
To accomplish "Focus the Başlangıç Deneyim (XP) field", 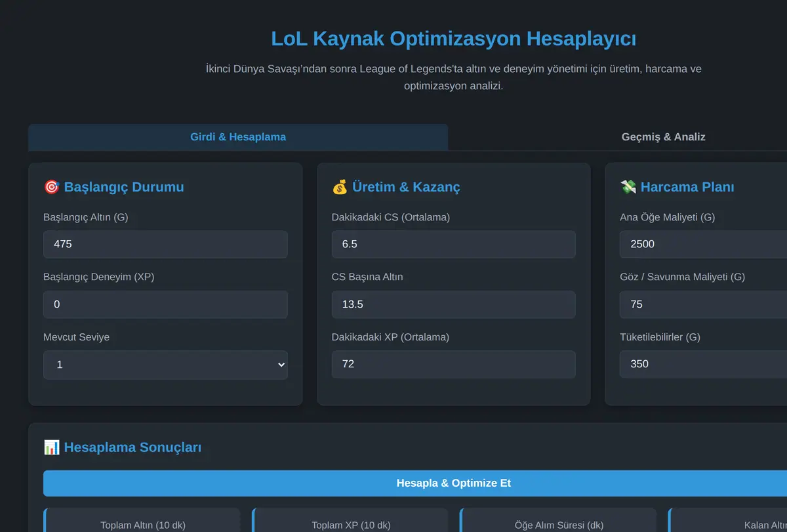I will [x=165, y=304].
